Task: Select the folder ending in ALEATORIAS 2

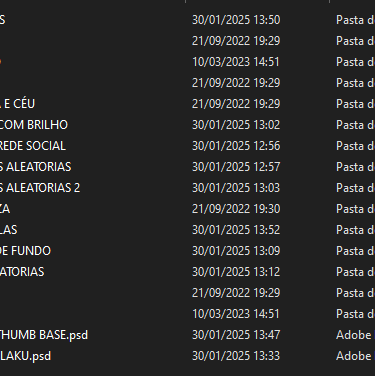Action: [40, 188]
